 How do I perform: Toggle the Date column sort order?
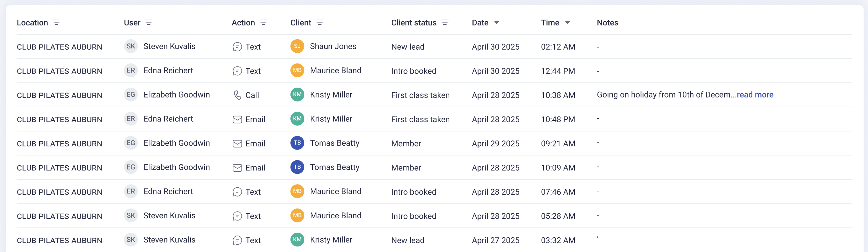click(x=497, y=23)
